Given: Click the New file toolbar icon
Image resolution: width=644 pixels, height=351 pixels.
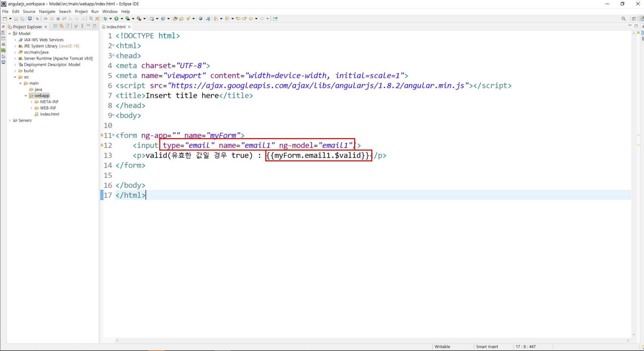Looking at the screenshot, I should 5,19.
